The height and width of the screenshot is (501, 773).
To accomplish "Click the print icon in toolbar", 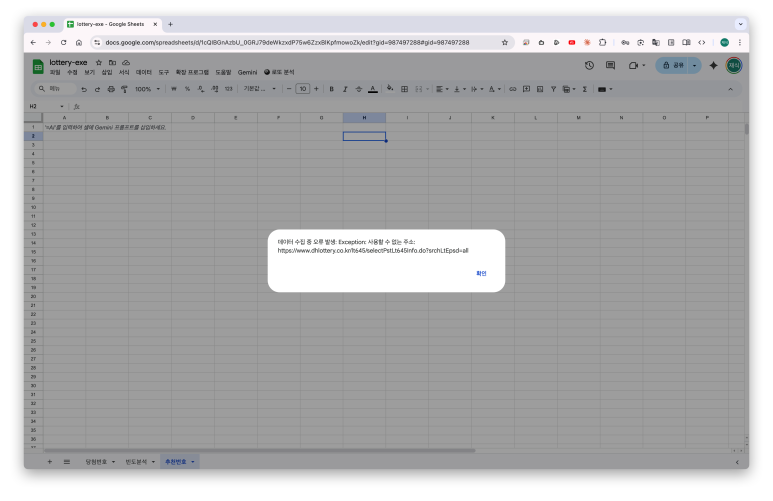I will click(110, 89).
